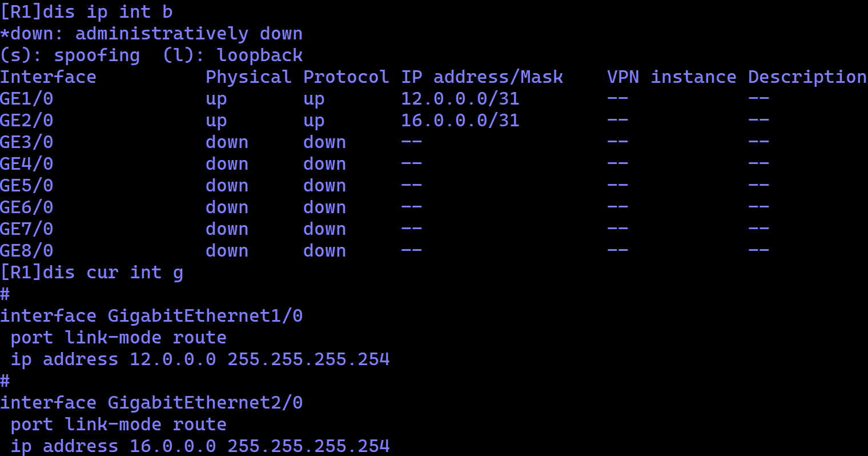Click the "dis ip int b" command line
868x456 pixels.
pyautogui.click(x=86, y=12)
